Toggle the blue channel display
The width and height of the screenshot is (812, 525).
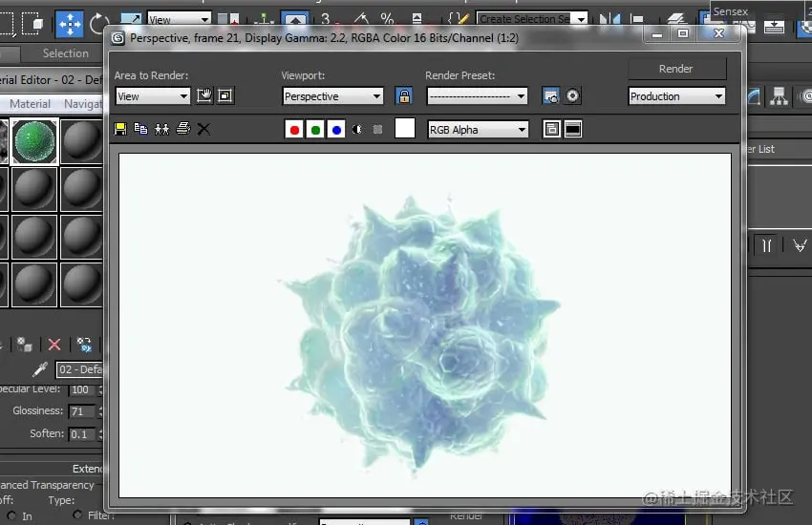336,129
